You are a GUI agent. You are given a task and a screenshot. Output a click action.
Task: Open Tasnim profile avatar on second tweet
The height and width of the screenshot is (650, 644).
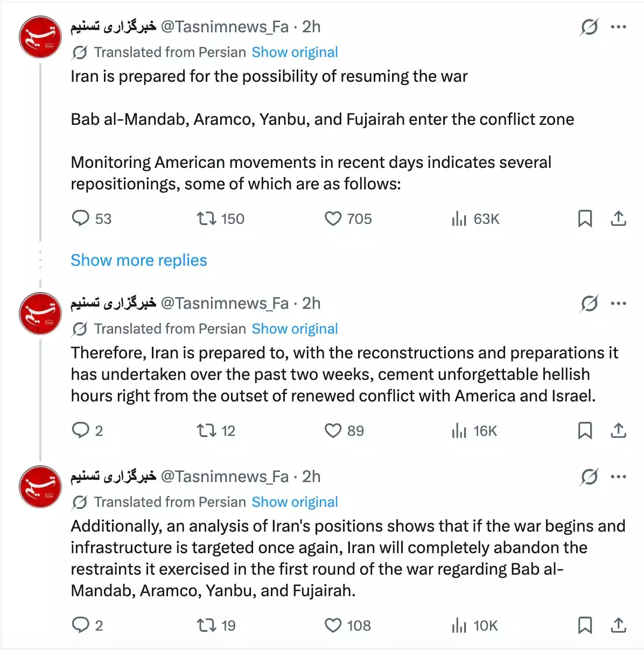pyautogui.click(x=40, y=314)
